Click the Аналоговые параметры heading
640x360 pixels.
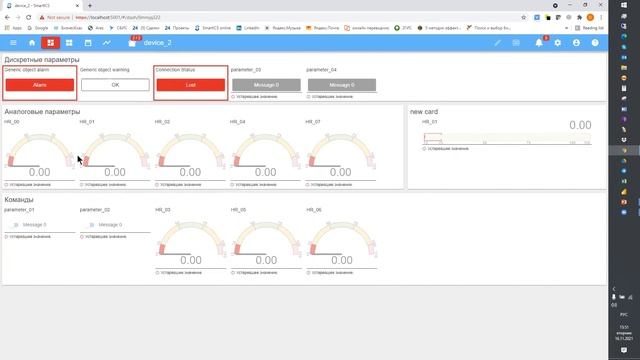point(42,111)
